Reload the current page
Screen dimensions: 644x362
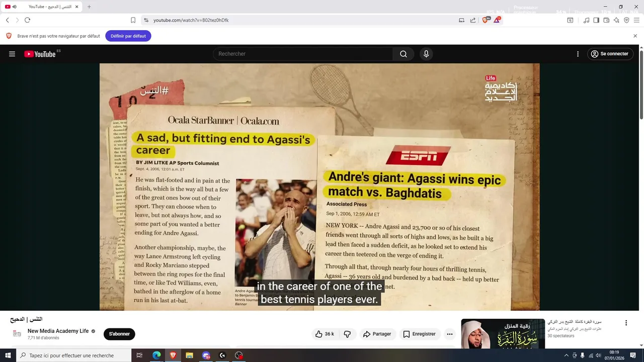[x=27, y=20]
